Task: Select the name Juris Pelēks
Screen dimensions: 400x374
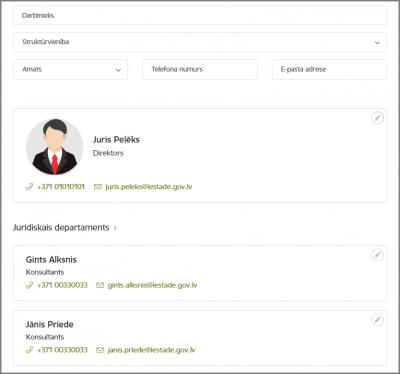Action: pyautogui.click(x=116, y=140)
